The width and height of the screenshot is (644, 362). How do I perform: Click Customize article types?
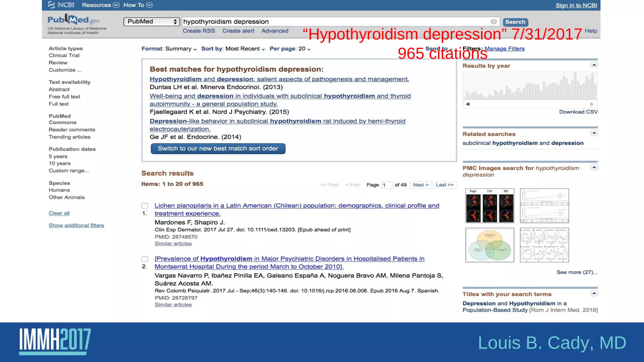(x=65, y=70)
